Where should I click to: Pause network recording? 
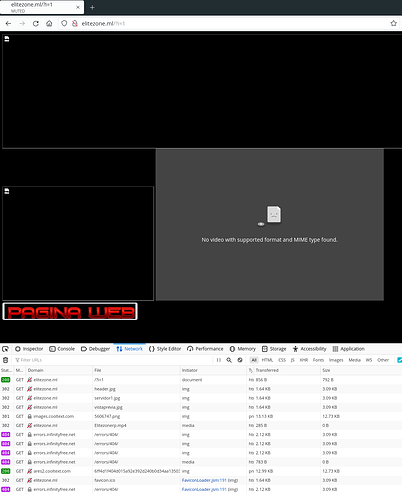(x=219, y=360)
